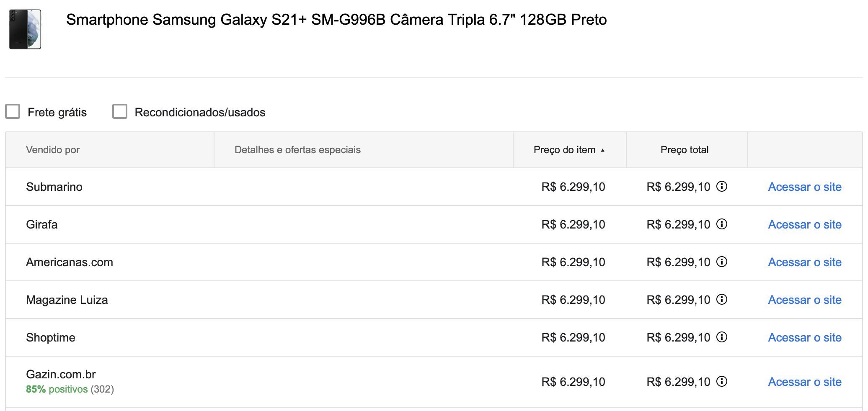This screenshot has height=411, width=868.
Task: Access the Shoptime site link
Action: pos(805,337)
